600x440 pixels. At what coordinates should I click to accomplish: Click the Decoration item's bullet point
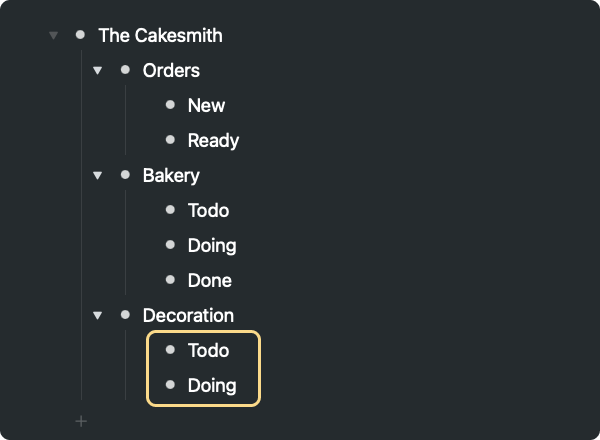click(x=125, y=315)
